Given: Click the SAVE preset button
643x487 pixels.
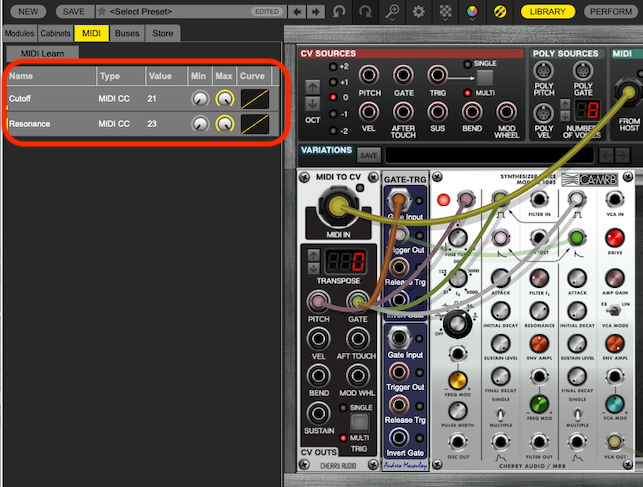Looking at the screenshot, I should click(73, 11).
